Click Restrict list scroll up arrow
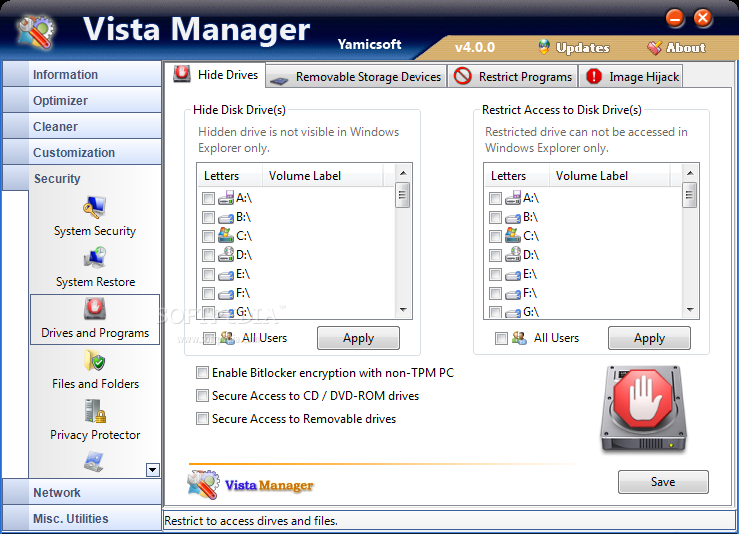 (690, 173)
